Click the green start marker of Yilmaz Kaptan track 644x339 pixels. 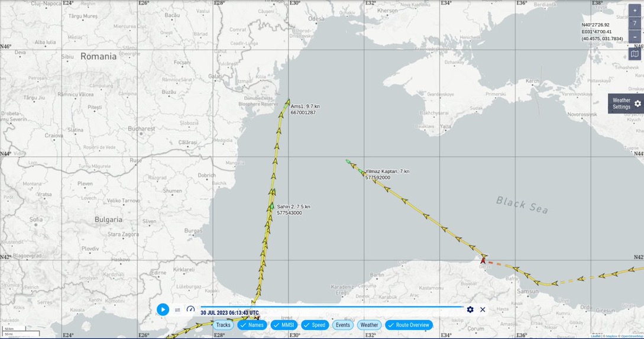[348, 161]
